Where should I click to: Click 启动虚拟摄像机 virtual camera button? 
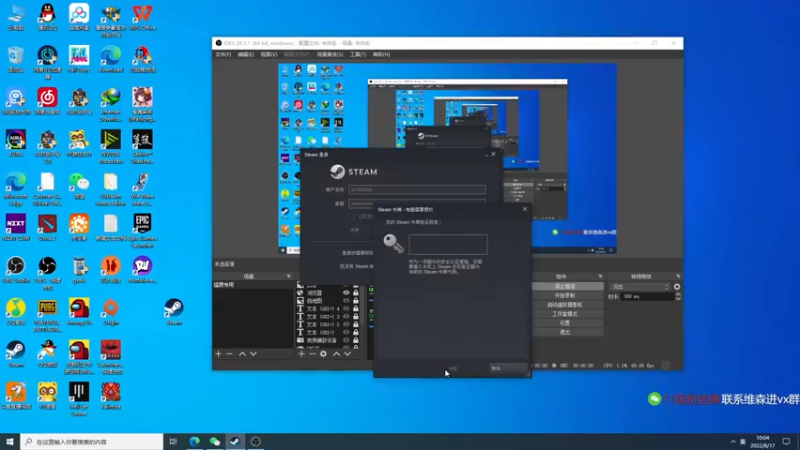564,305
